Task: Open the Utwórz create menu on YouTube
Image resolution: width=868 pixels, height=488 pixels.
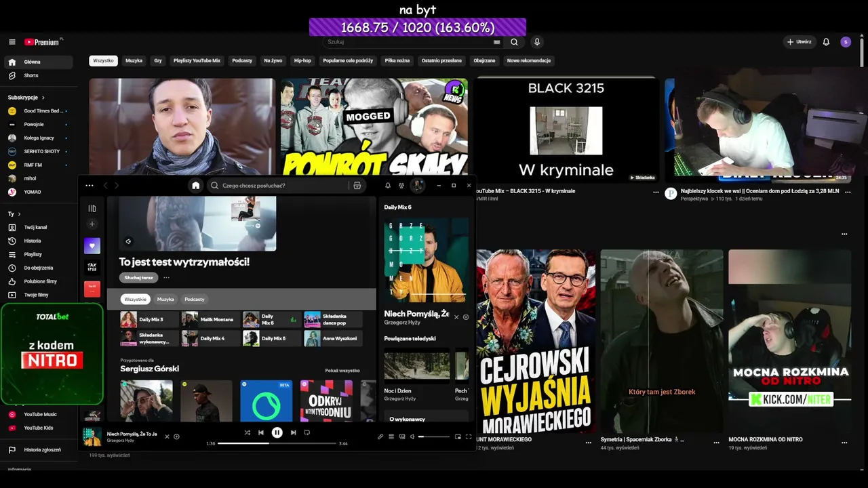Action: tap(799, 42)
